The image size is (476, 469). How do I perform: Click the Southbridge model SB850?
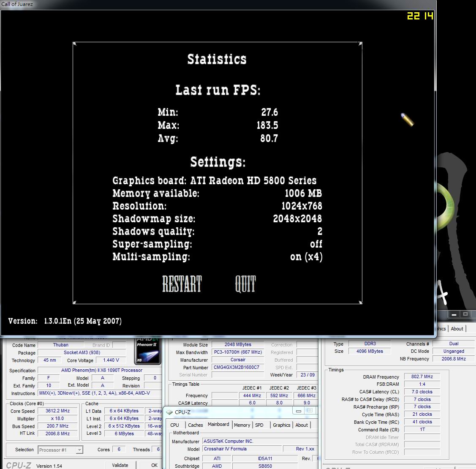[265, 466]
